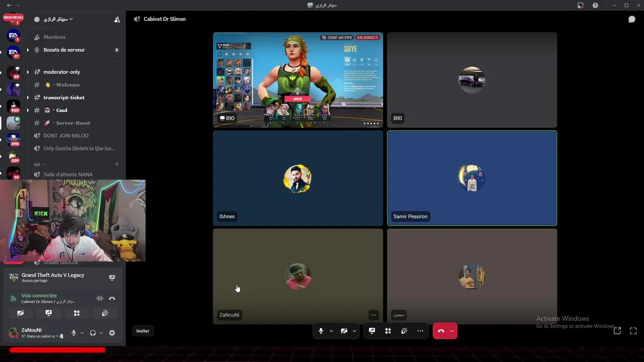The width and height of the screenshot is (644, 362).
Task: Expand microphone device arrow in user panel
Action: coord(82,333)
